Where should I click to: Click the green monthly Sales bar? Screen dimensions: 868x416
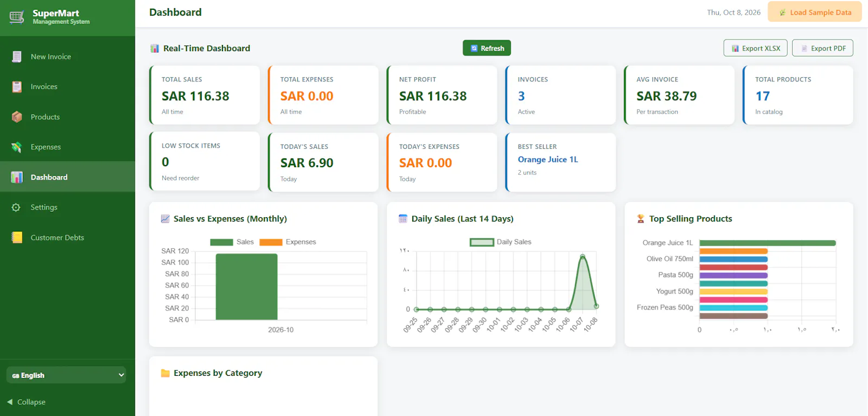[247, 286]
